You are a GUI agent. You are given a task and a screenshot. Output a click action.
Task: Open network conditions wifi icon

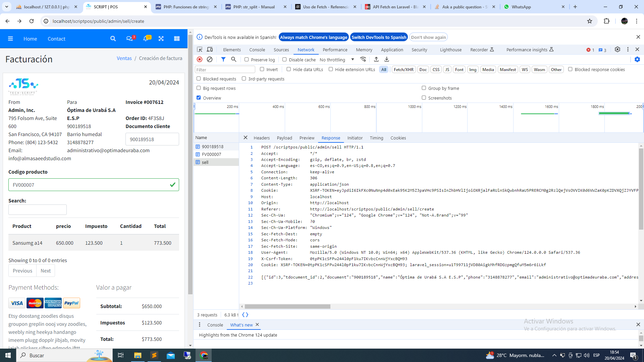pyautogui.click(x=363, y=59)
